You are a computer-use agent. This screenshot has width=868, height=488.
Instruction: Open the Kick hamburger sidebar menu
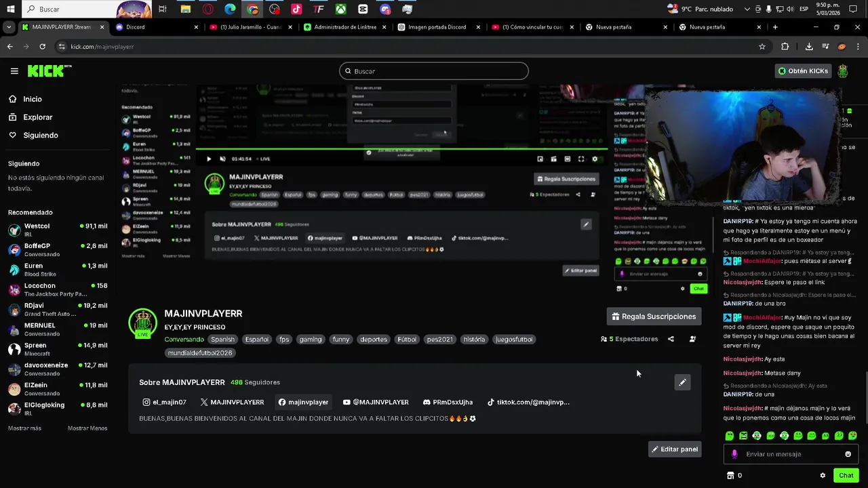(14, 71)
